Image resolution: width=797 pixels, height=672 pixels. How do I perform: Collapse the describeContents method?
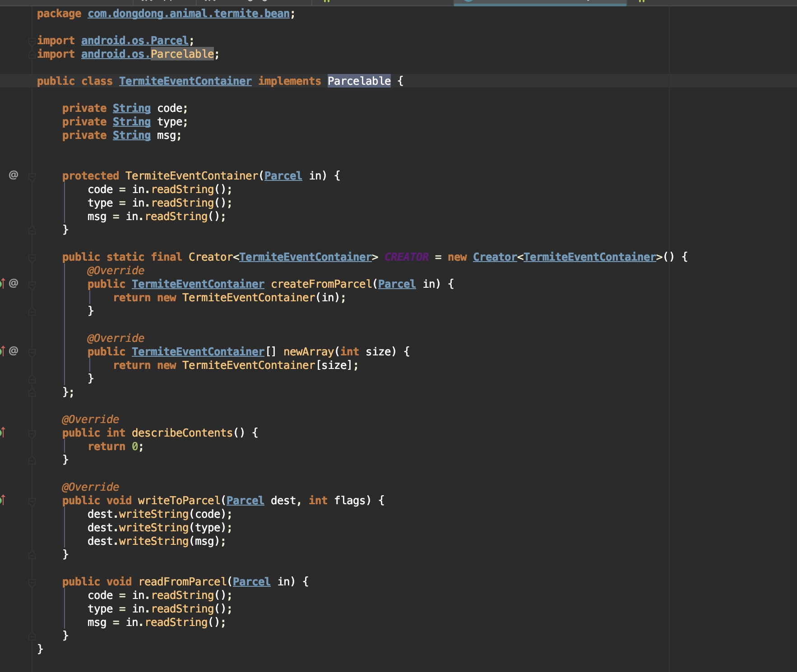32,434
